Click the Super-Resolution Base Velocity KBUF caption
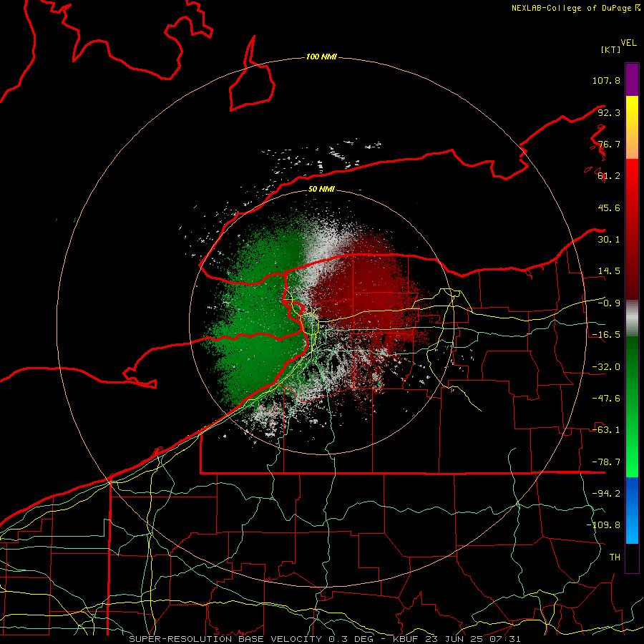 pos(325,639)
